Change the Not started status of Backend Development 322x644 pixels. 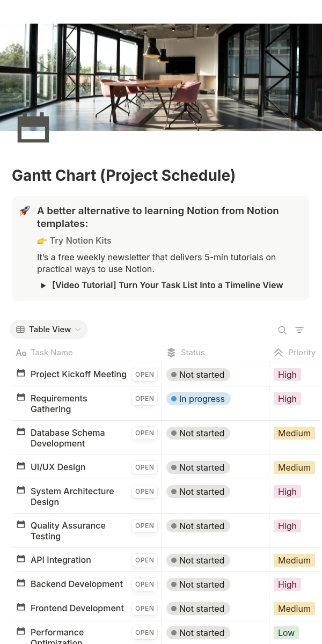pos(198,584)
